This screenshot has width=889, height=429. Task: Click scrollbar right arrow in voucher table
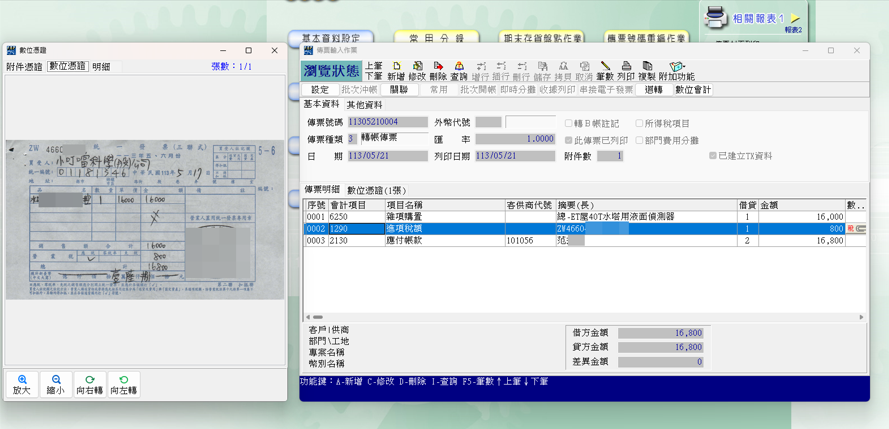pos(861,317)
